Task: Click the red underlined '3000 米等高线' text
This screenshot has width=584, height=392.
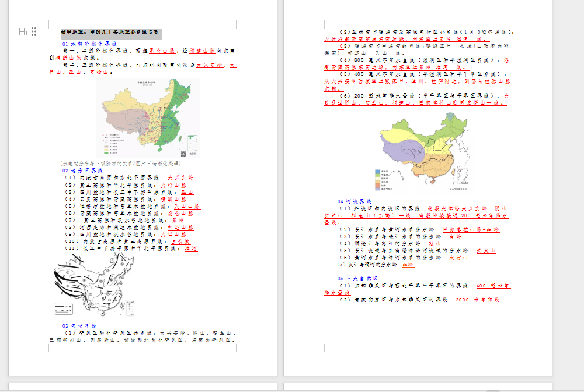Action: 477,300
